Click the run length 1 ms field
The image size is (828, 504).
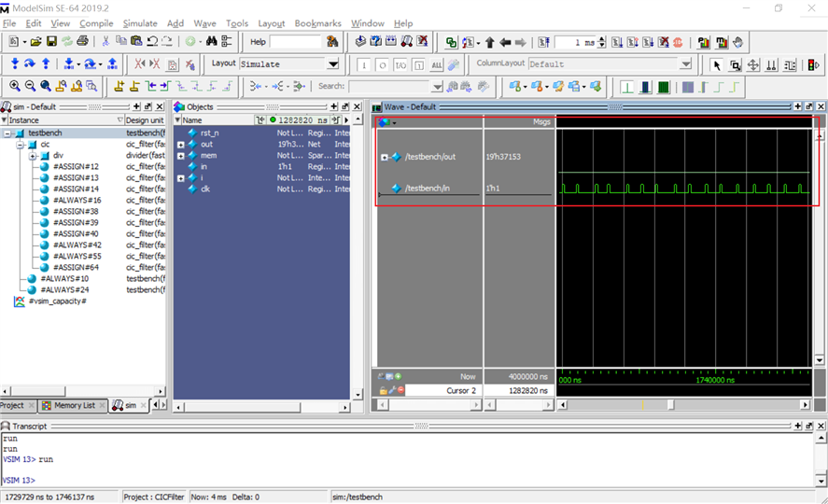pyautogui.click(x=575, y=42)
